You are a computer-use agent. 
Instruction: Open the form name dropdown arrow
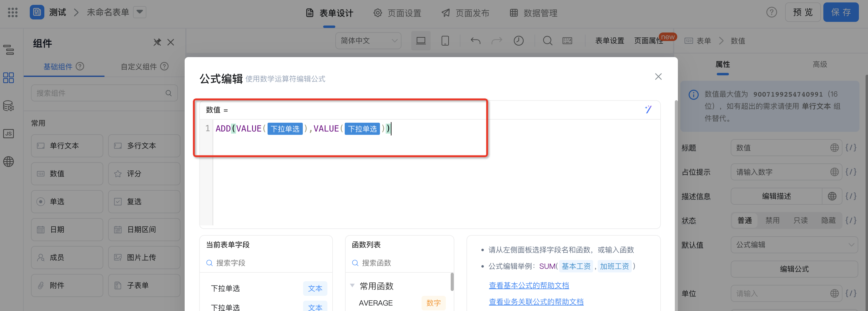click(139, 12)
